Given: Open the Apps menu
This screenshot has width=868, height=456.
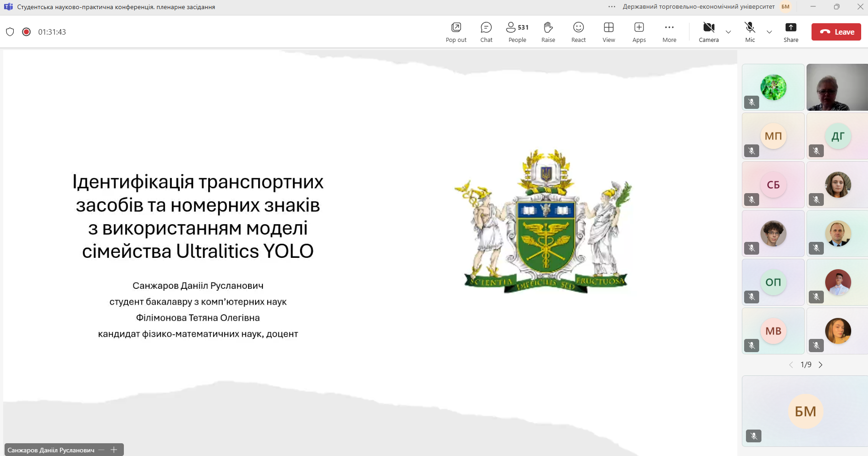Looking at the screenshot, I should click(639, 32).
